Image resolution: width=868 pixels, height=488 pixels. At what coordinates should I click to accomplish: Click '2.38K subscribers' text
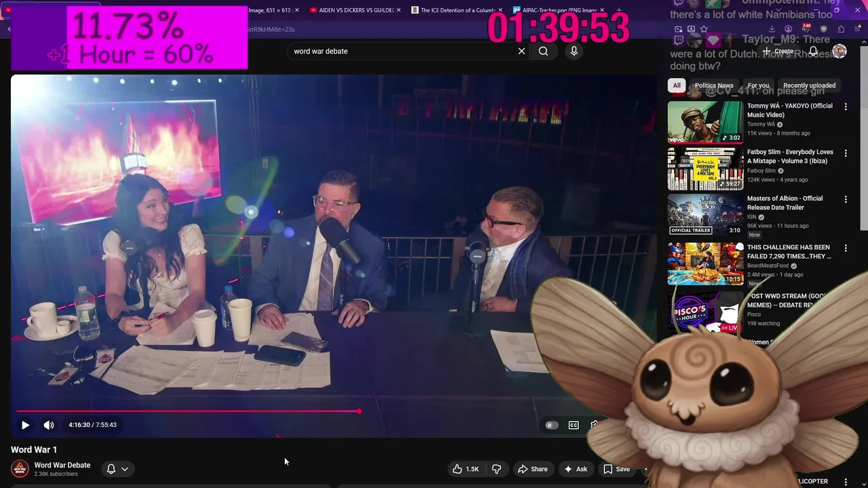56,474
